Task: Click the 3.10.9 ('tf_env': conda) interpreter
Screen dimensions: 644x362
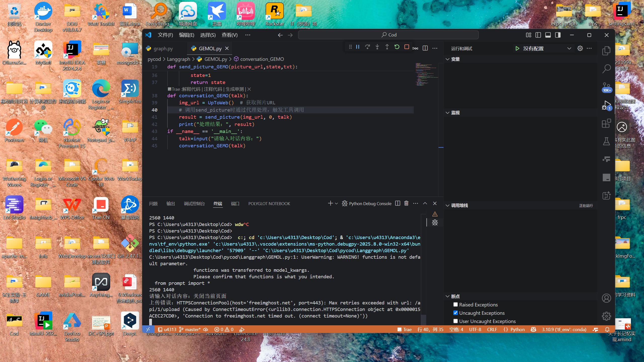Action: coord(564,329)
